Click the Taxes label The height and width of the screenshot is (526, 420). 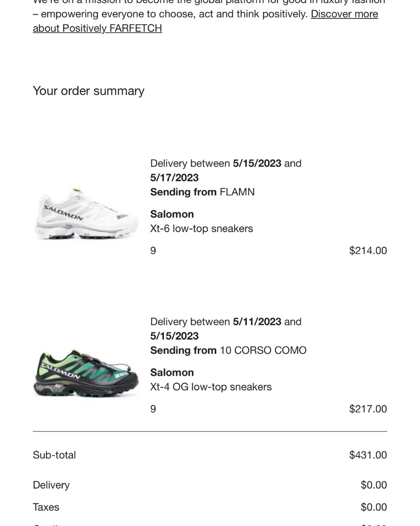[46, 507]
